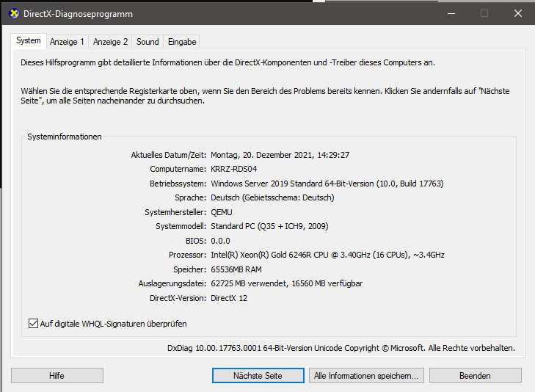Click the Auslagerungsdatei label
The height and width of the screenshot is (392, 535).
(172, 283)
